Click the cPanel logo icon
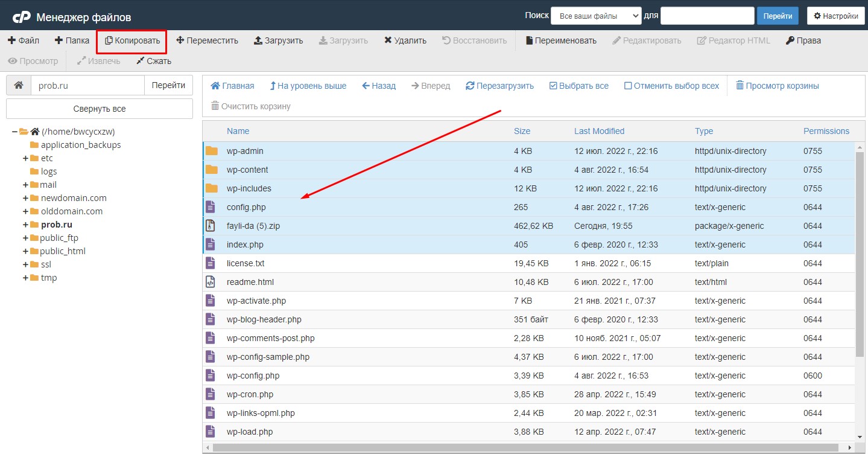The width and height of the screenshot is (868, 454). (x=22, y=16)
